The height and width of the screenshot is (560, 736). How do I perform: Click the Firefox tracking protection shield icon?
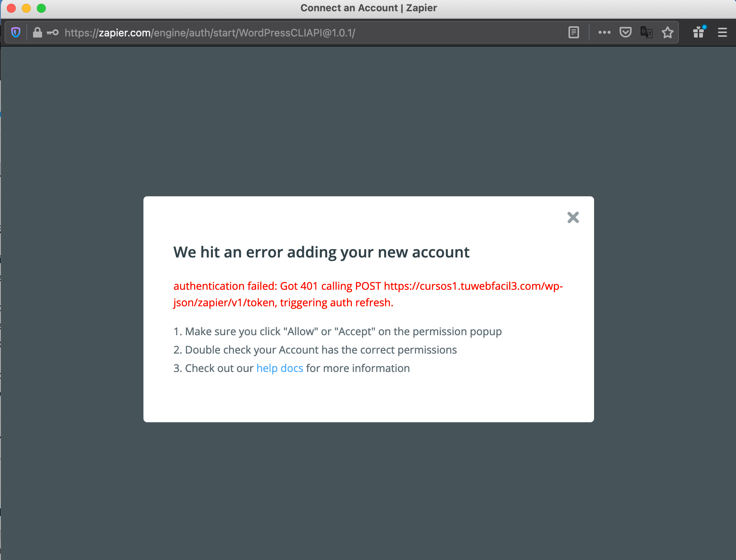point(16,33)
